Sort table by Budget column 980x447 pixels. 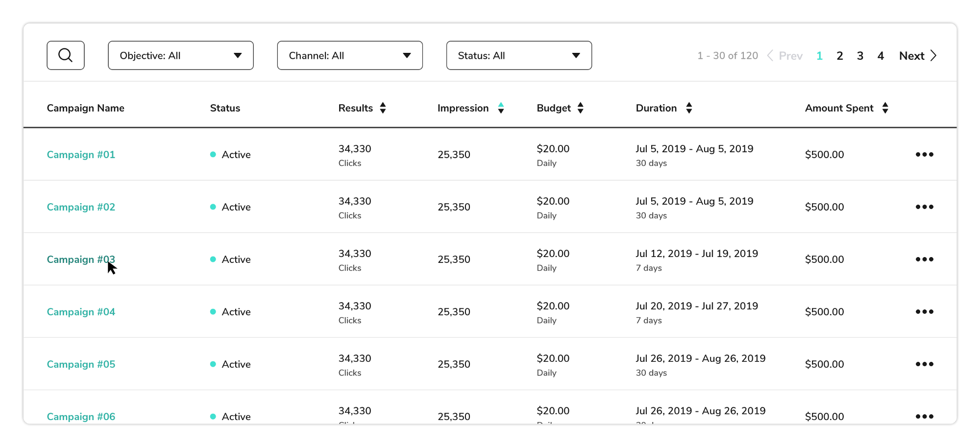(580, 108)
